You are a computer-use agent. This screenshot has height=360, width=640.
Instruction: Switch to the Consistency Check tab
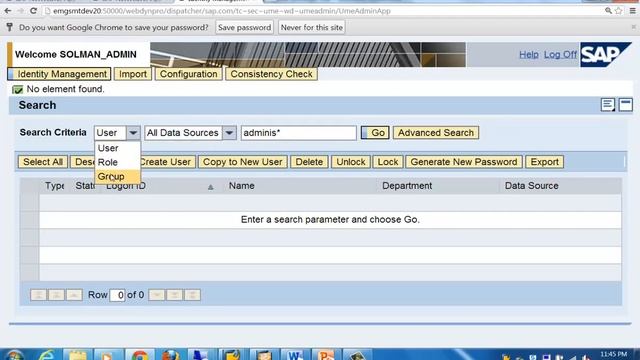tap(271, 74)
